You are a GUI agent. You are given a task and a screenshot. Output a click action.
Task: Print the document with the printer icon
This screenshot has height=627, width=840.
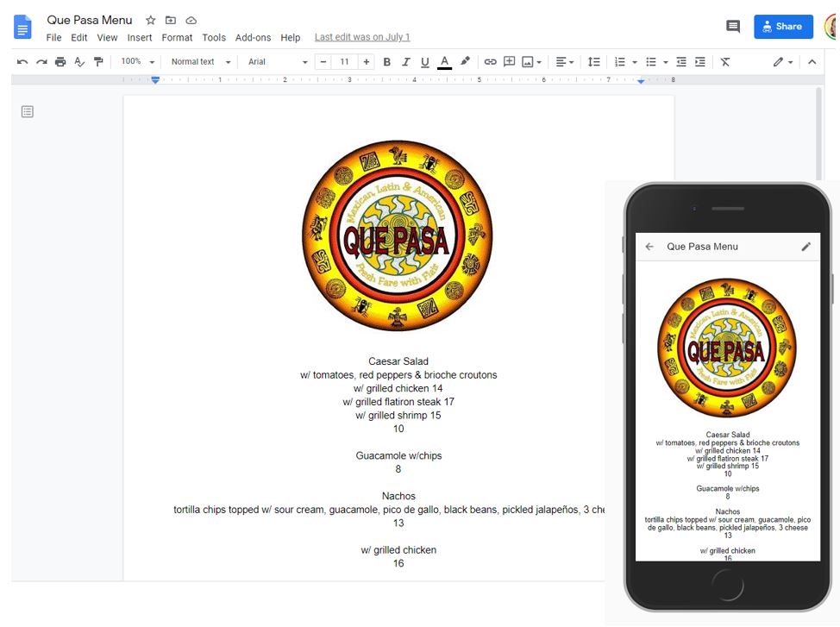(x=60, y=61)
